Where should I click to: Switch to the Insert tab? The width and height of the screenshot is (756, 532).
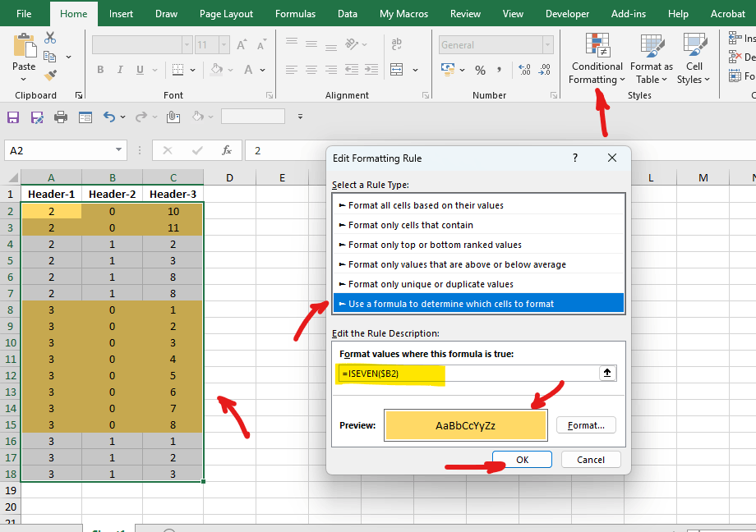click(121, 13)
